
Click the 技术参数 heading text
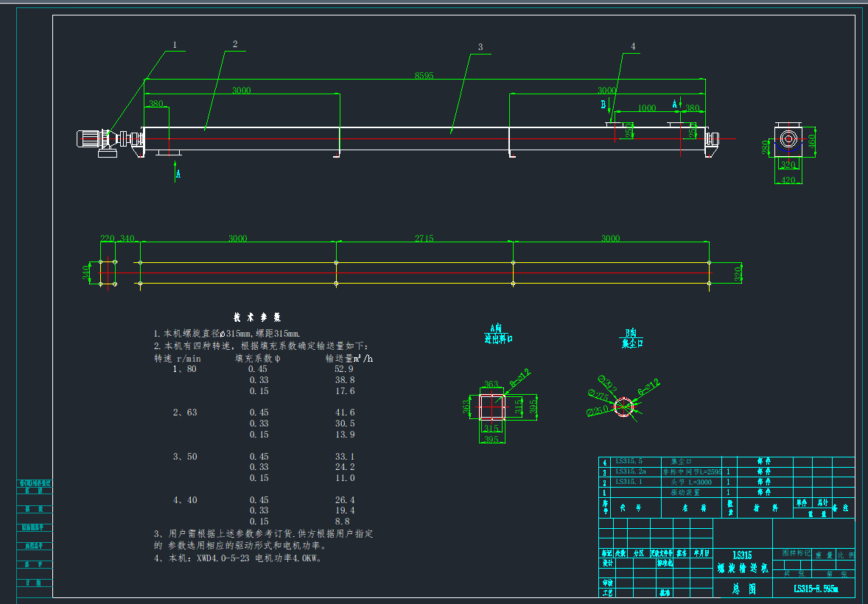click(x=257, y=317)
